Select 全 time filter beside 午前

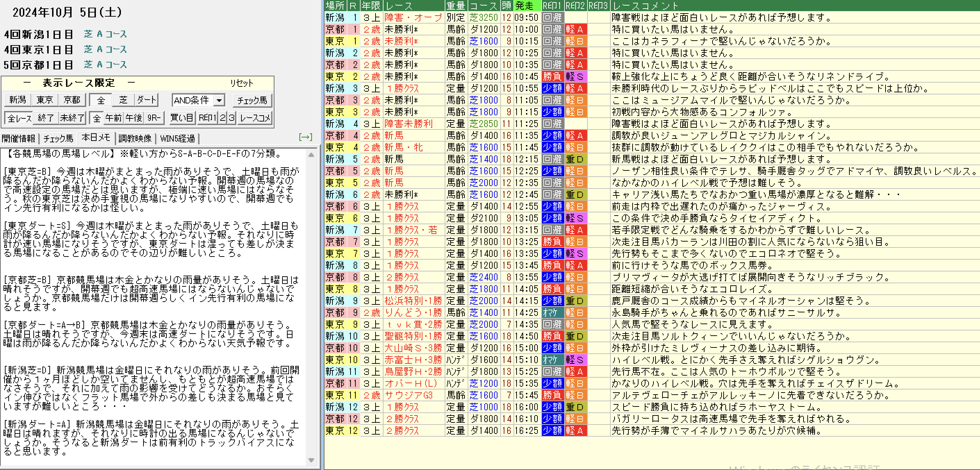coord(97,118)
